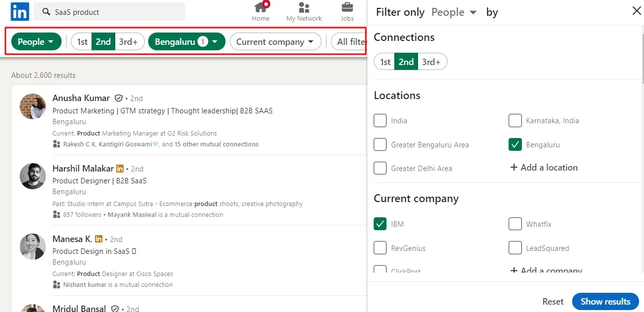Viewport: 644px width, 312px height.
Task: Click the premium badge beside Harshil Malakar
Action: [x=120, y=169]
